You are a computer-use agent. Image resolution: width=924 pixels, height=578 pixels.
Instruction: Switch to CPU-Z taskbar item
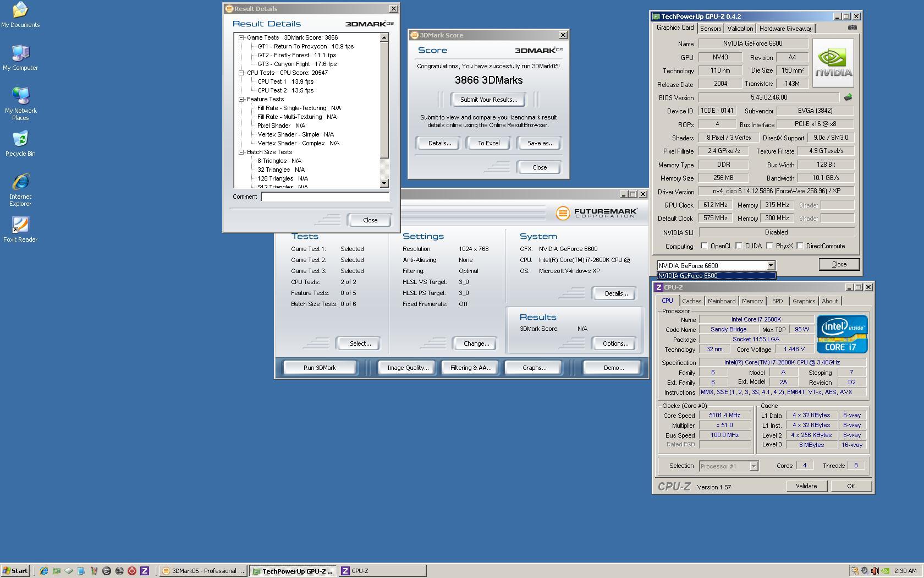tap(382, 571)
